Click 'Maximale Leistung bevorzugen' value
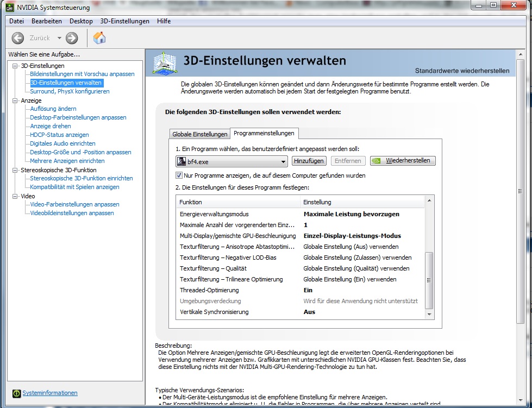This screenshot has width=532, height=408. [352, 214]
